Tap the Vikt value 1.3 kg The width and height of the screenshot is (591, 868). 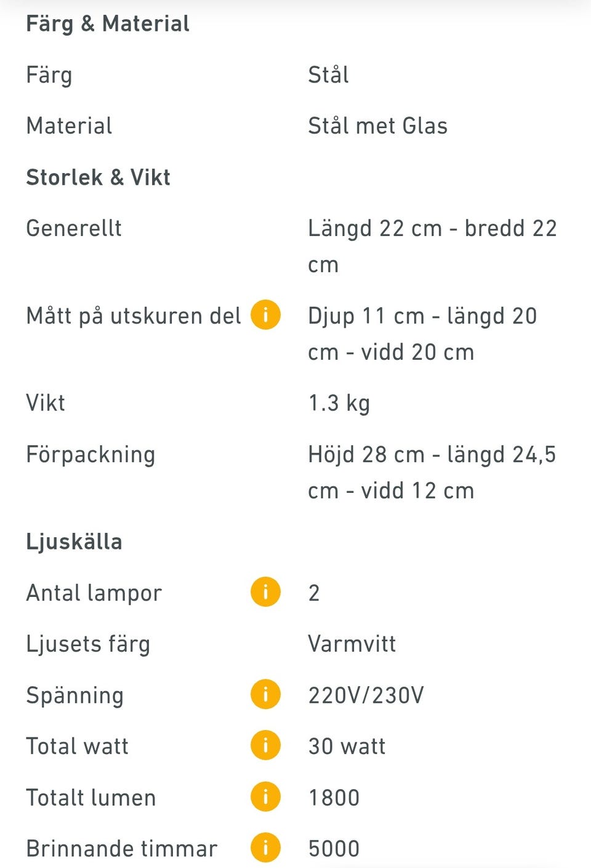[x=339, y=403]
